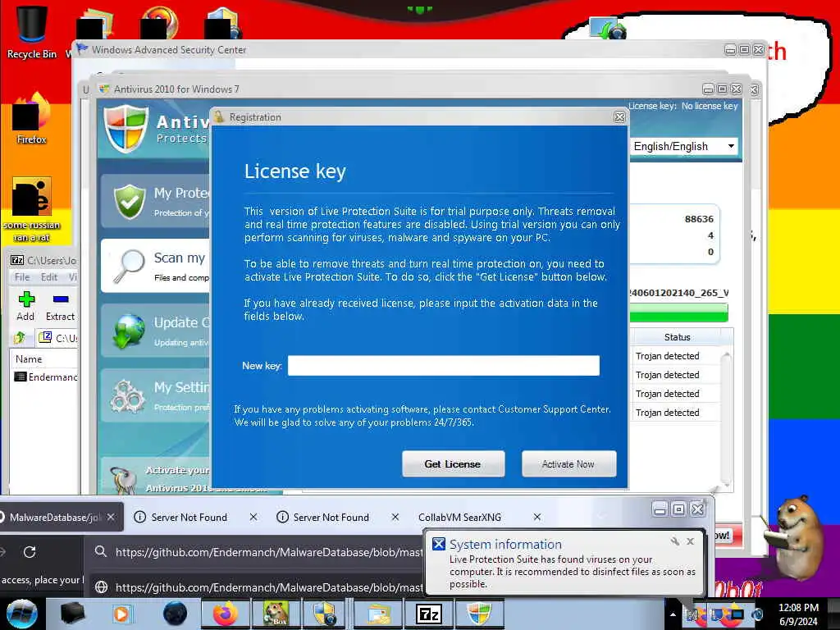Click the Extract button in 7-Zip
Viewport: 840px width, 630px height.
tap(60, 307)
